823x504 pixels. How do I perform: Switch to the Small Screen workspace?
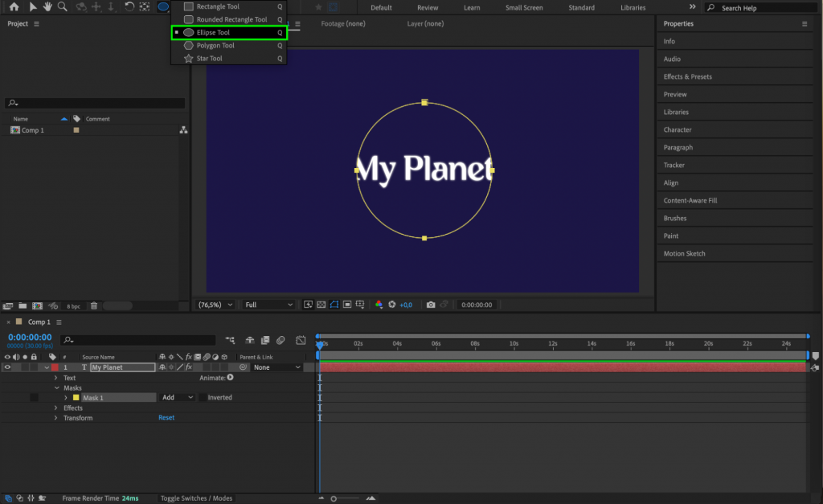click(524, 7)
